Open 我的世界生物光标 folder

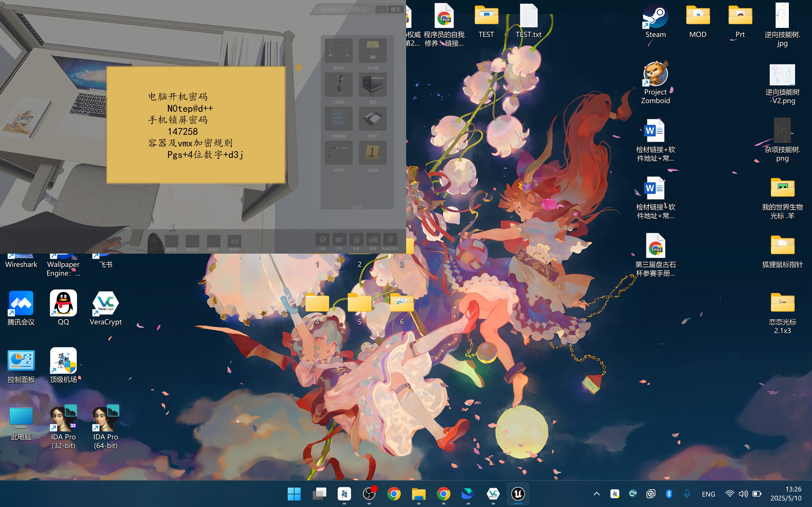point(782,198)
